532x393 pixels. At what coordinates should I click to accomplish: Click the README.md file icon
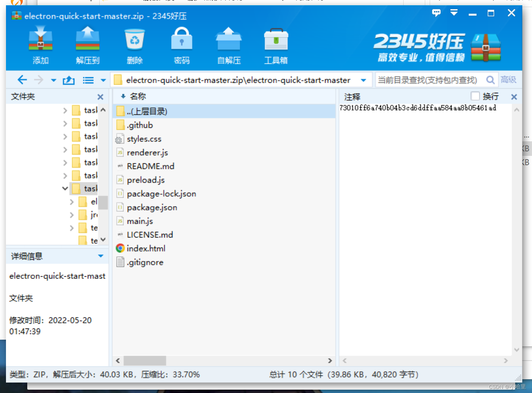120,166
